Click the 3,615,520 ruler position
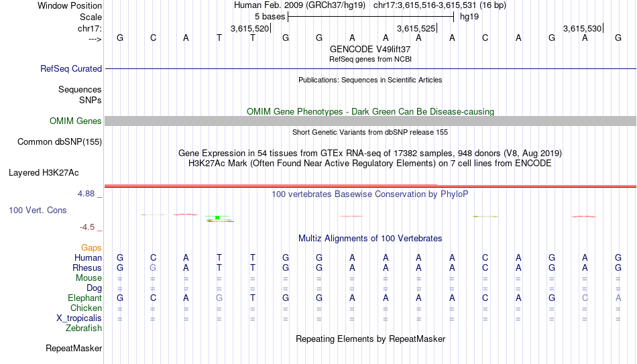The height and width of the screenshot is (364, 637). point(250,28)
